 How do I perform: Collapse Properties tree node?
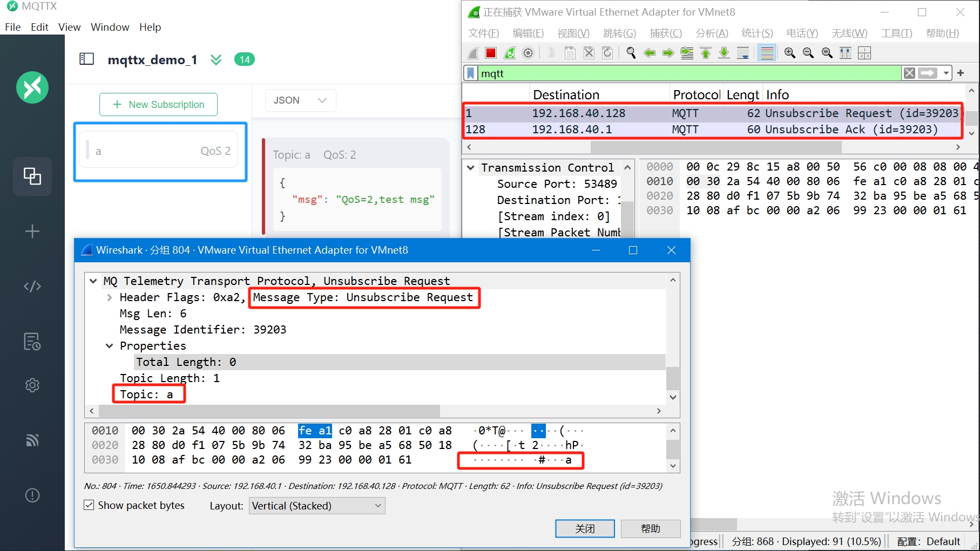pos(110,346)
